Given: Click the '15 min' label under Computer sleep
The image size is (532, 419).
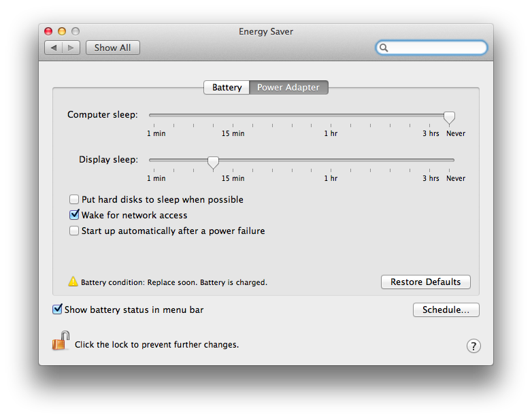Looking at the screenshot, I should point(233,133).
